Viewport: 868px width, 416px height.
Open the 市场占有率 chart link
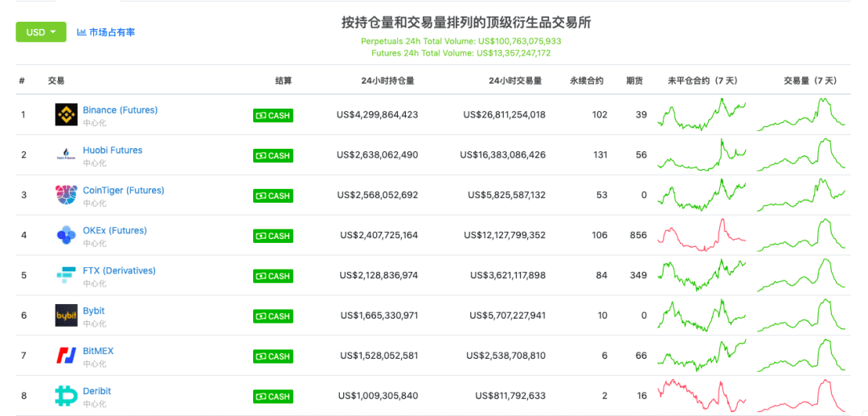click(x=106, y=32)
